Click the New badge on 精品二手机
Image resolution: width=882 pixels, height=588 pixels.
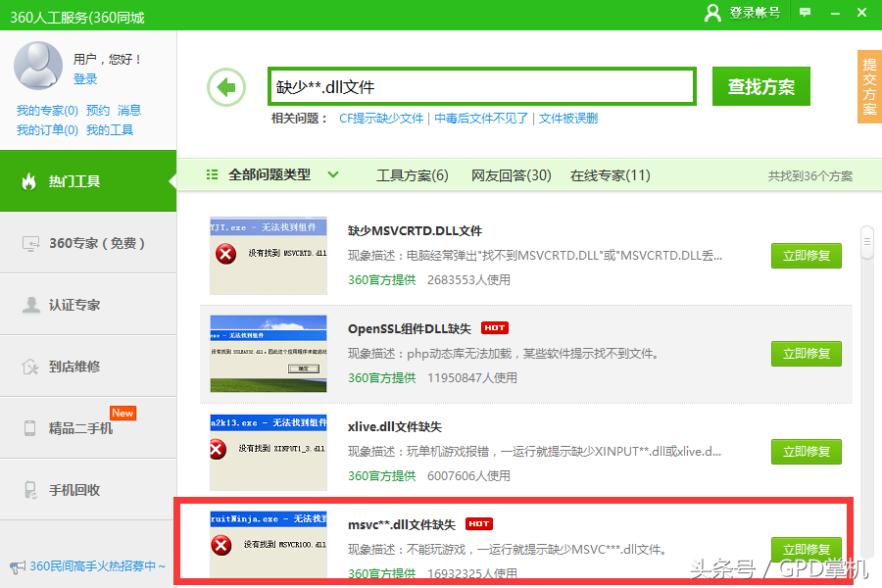122,413
